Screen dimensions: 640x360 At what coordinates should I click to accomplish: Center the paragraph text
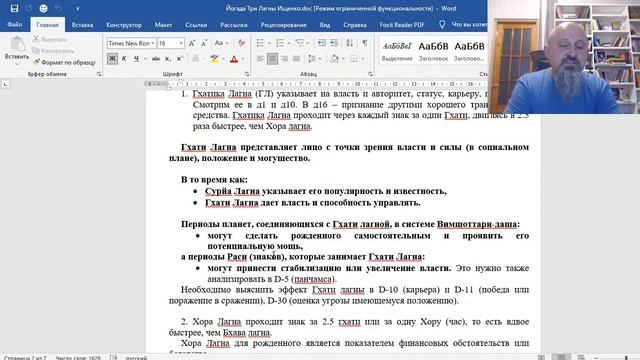[x=272, y=59]
